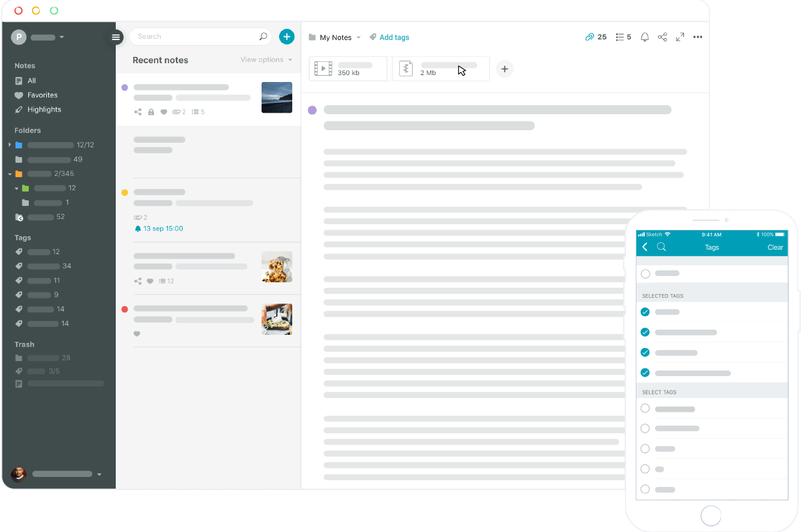The height and width of the screenshot is (532, 801).
Task: Uncheck third tag under SELECTED TAGS
Action: (645, 352)
